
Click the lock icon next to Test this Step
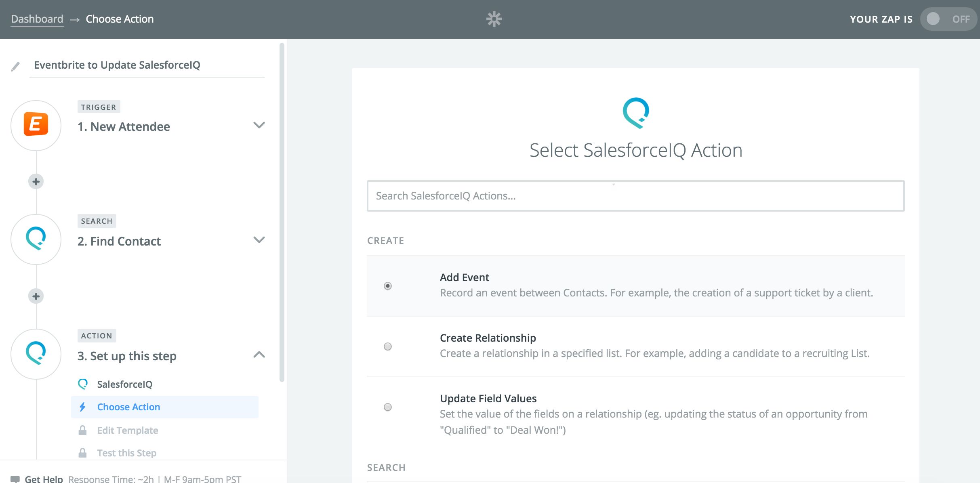[82, 453]
